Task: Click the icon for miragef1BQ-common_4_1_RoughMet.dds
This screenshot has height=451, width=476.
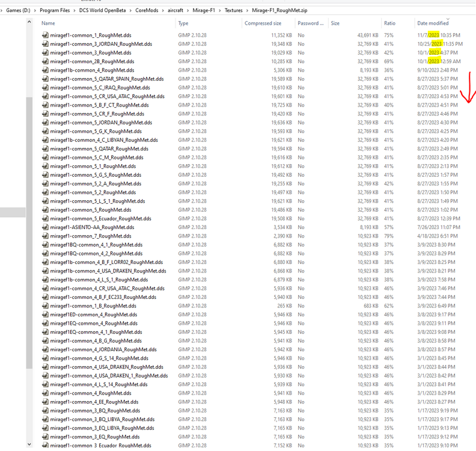Action: (x=45, y=245)
